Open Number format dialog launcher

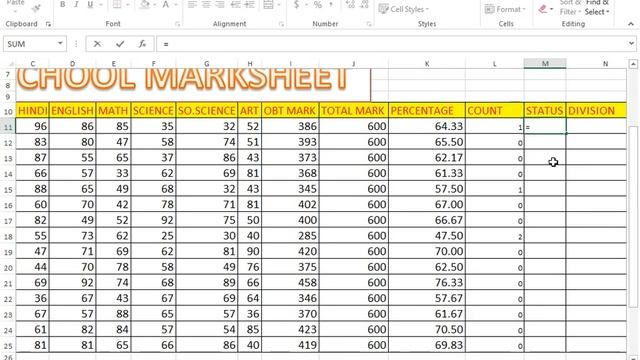point(369,24)
